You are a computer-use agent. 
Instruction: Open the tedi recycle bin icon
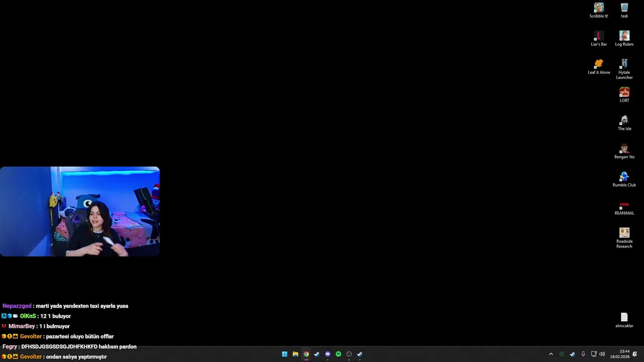624,10
